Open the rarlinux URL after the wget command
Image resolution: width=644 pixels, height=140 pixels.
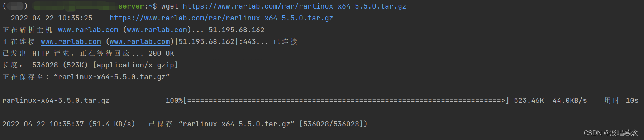[x=294, y=6]
